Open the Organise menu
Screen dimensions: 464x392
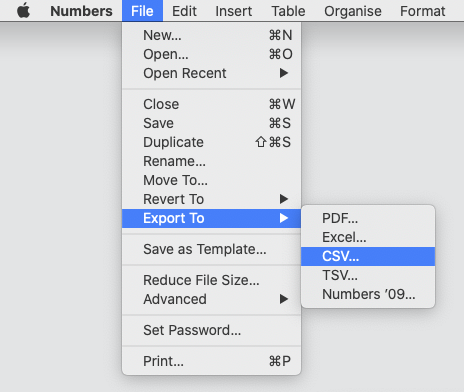click(x=353, y=11)
